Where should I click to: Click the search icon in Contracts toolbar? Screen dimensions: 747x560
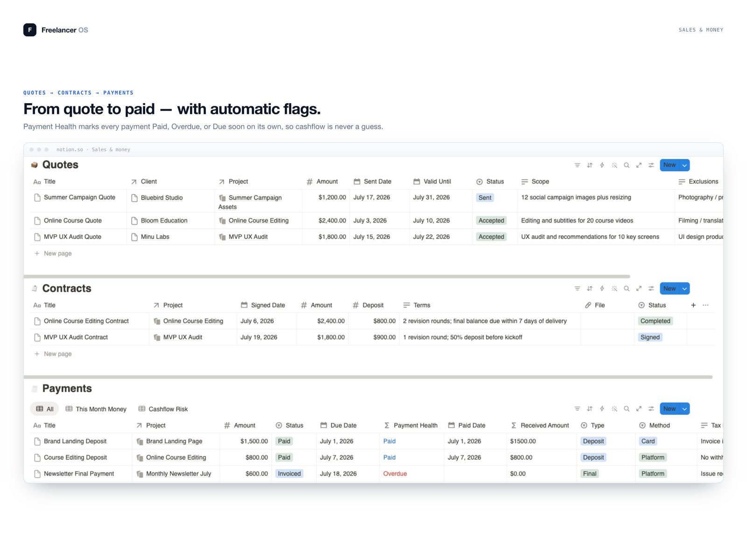627,288
